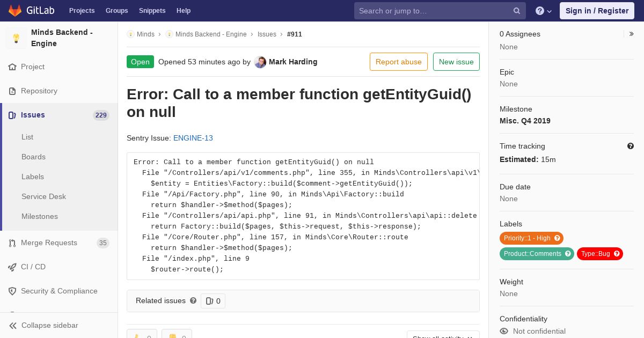
Task: Open the CI / CD rocket icon
Action: click(12, 267)
